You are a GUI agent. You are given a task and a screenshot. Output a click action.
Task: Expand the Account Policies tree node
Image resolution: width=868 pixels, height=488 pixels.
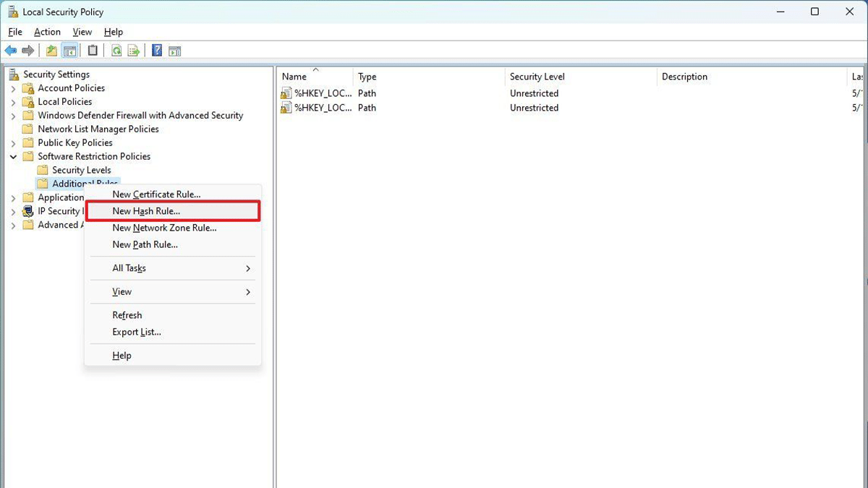[13, 88]
